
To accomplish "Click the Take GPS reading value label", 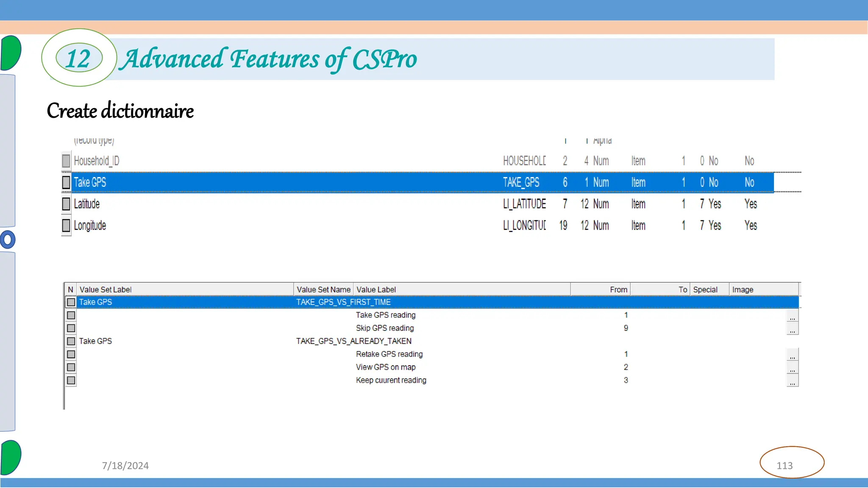I will coord(386,315).
